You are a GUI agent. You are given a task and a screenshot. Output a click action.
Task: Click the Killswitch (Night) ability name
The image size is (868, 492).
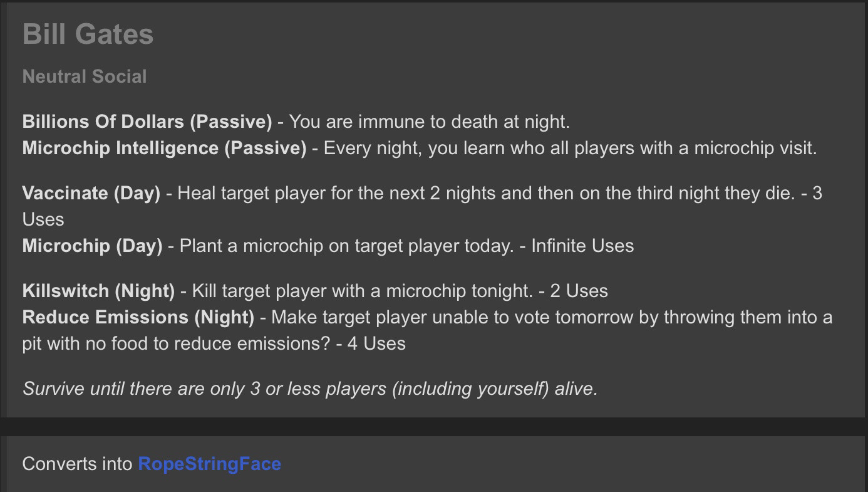pos(98,291)
